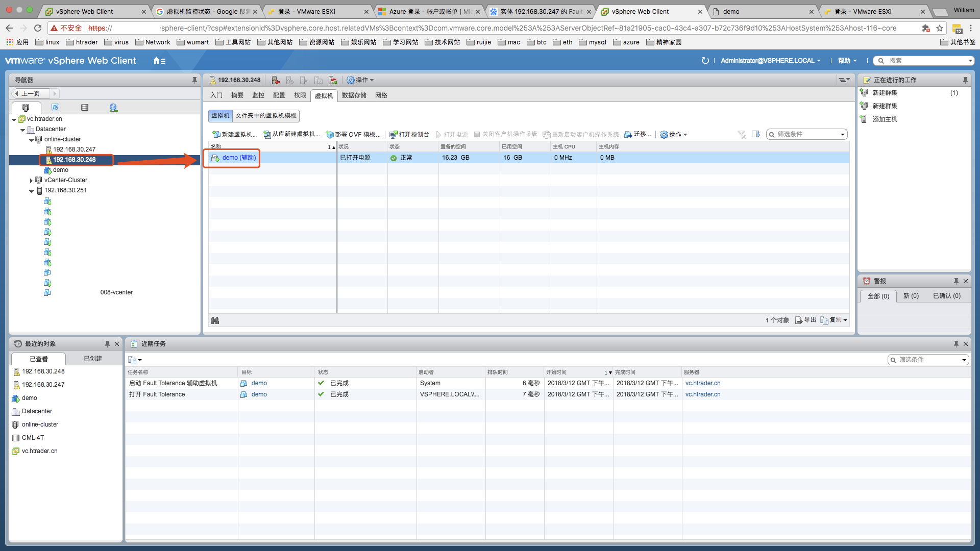Switch to the 网络 networks tab
980x551 pixels.
point(381,95)
